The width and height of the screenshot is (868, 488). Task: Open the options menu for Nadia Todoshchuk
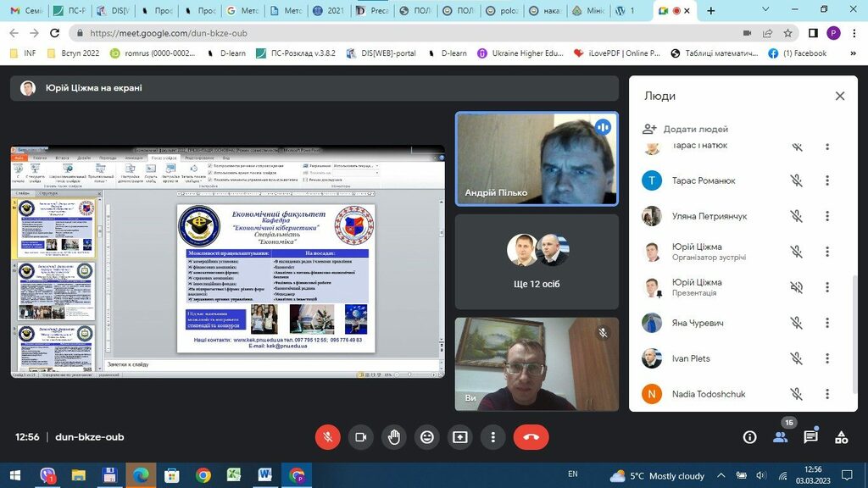(x=827, y=394)
